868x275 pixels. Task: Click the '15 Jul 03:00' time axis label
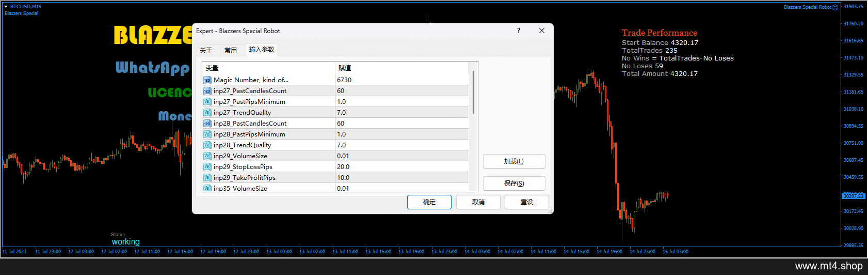(676, 252)
